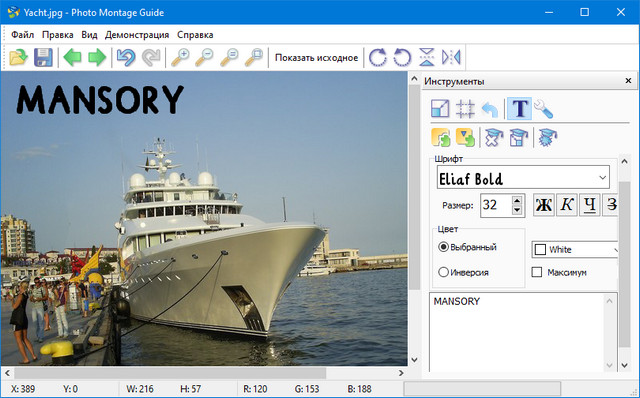Viewport: 640px width, 398px height.
Task: Click the B: 188 status bar value
Action: (360, 389)
